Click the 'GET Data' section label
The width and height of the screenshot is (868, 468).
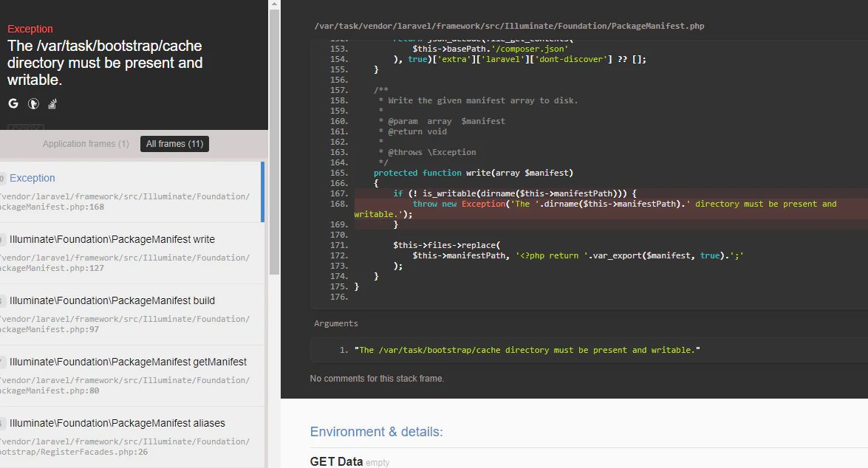(x=336, y=461)
